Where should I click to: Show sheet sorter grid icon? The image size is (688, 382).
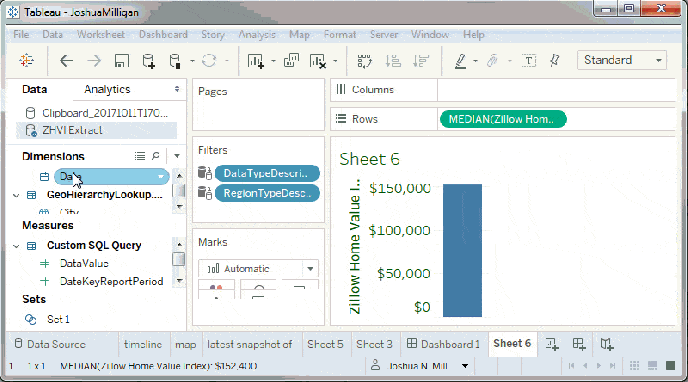[634, 365]
